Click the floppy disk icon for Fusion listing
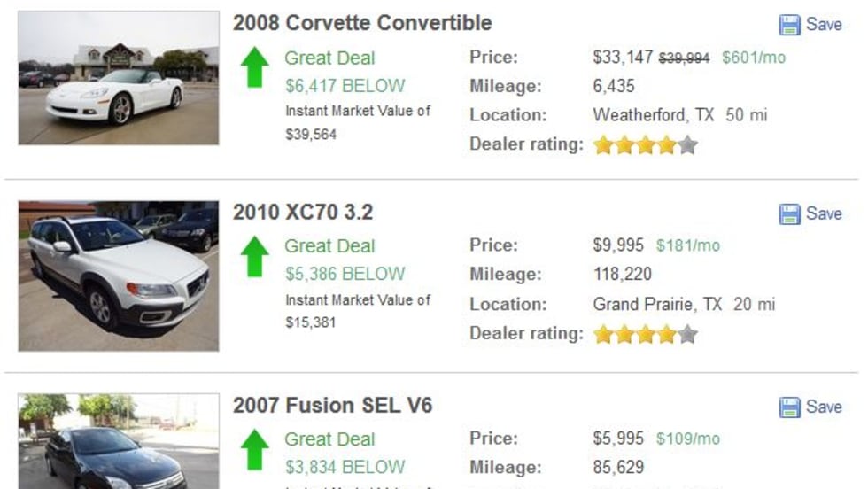 789,407
